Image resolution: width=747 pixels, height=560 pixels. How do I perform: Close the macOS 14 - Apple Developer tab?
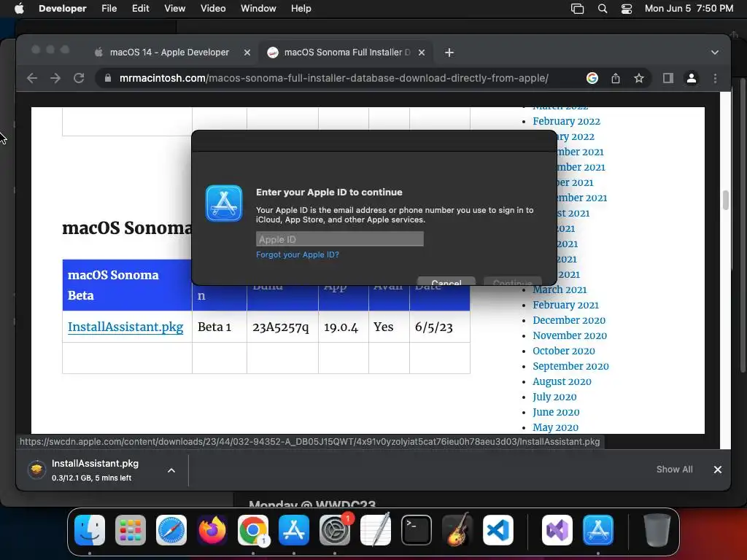[x=247, y=52]
